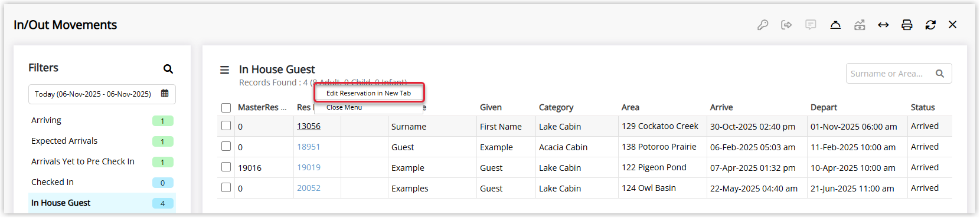The height and width of the screenshot is (218, 980).
Task: Click the Checked In count badge 0
Action: pos(162,183)
